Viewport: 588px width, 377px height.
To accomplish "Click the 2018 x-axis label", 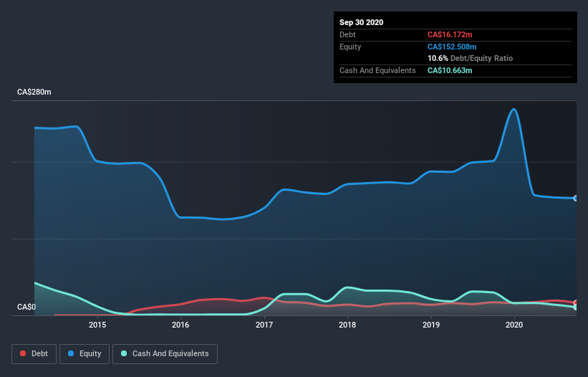I will pyautogui.click(x=347, y=325).
